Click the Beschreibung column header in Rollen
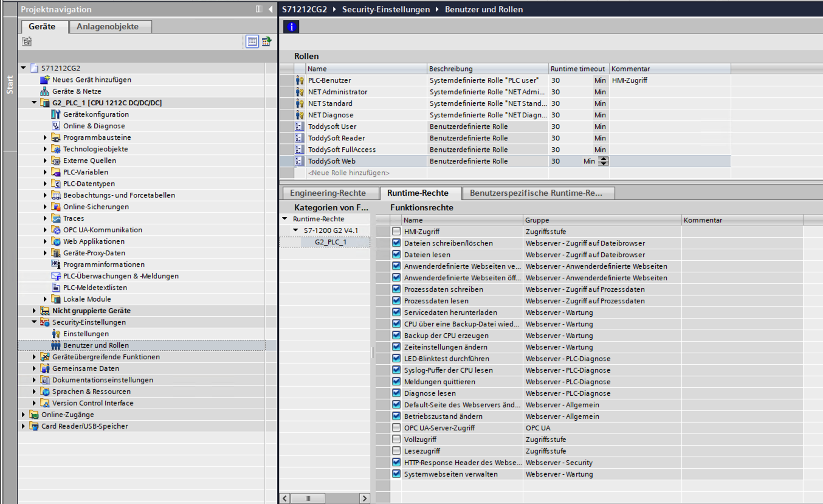The width and height of the screenshot is (823, 504). (487, 69)
